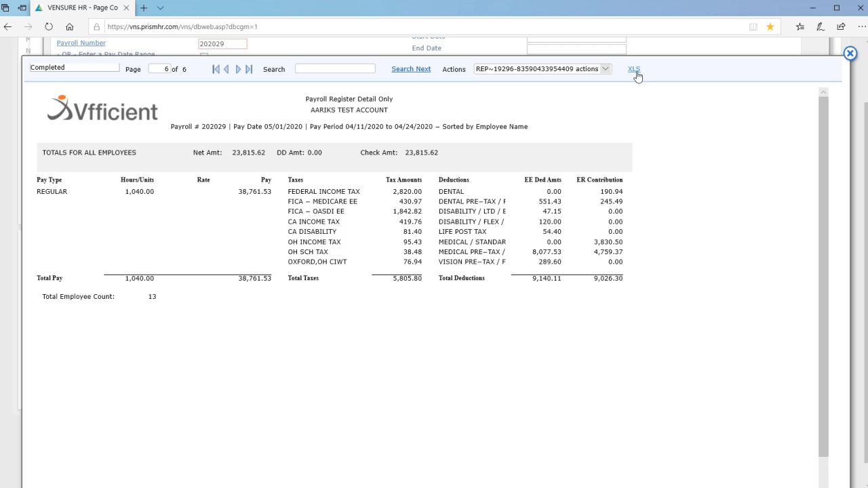
Task: Open the browser favorites hub
Action: coord(800,27)
